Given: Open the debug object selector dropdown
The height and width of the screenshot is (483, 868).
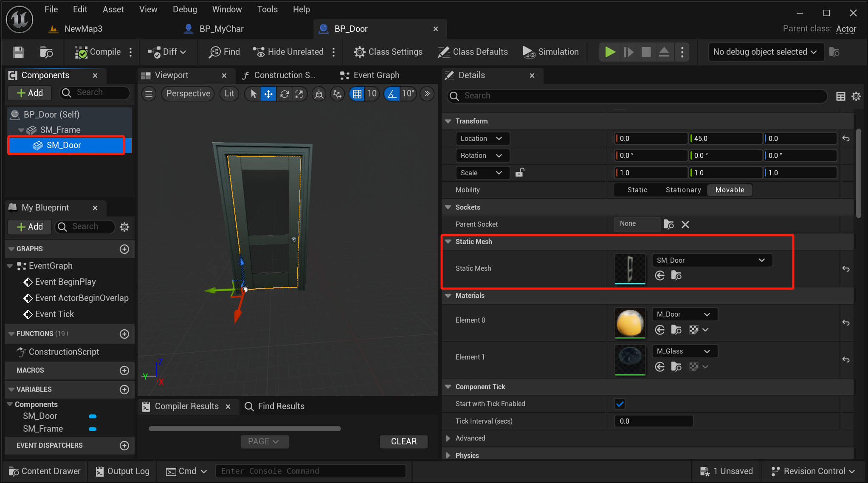Looking at the screenshot, I should coord(766,52).
